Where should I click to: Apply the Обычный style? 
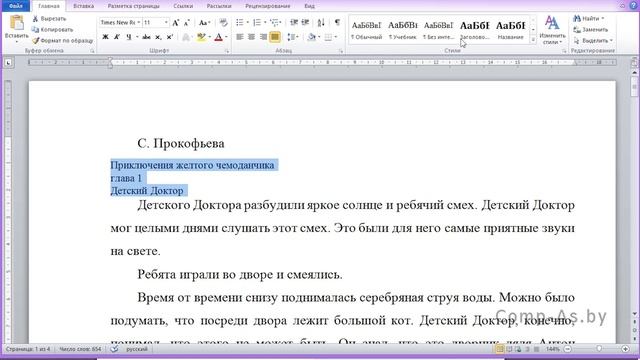[366, 30]
